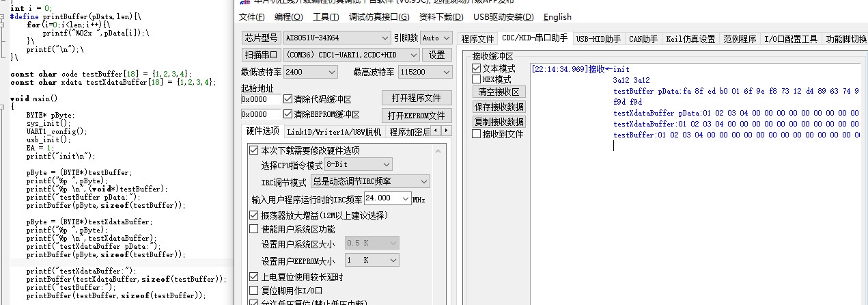Screen dimensions: 868x305
Task: Switch to Link1D/Writer1A/U8W脱机 tab
Action: pyautogui.click(x=334, y=132)
